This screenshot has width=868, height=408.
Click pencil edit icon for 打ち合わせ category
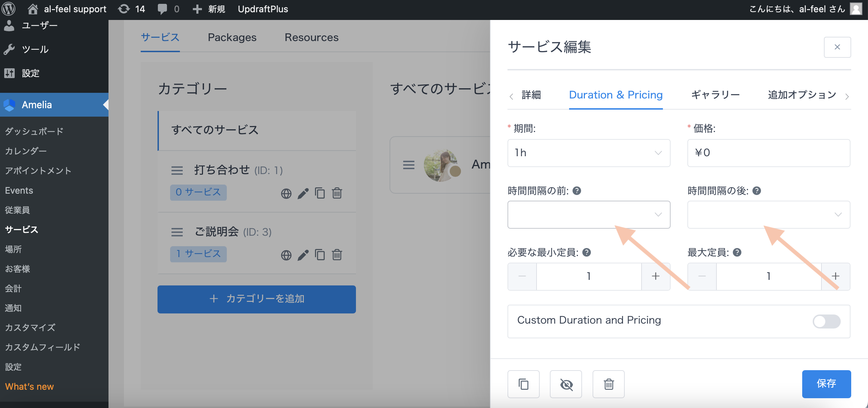pyautogui.click(x=303, y=193)
